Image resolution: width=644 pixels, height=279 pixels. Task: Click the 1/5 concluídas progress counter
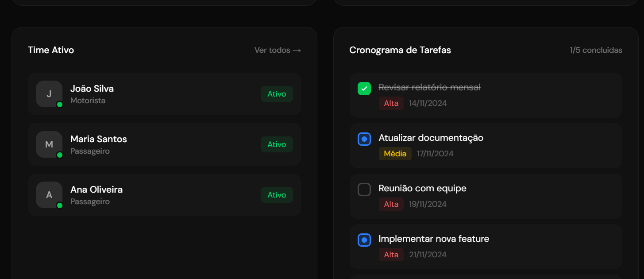[x=596, y=50]
